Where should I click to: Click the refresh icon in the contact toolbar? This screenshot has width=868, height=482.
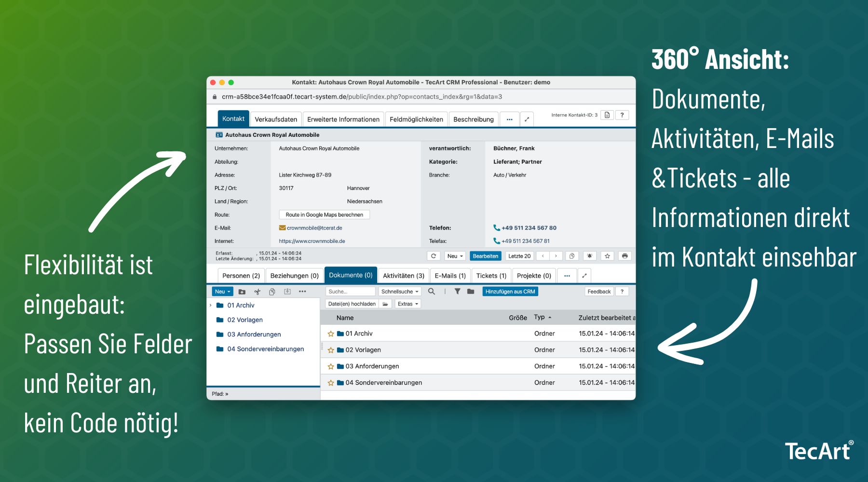coord(434,256)
